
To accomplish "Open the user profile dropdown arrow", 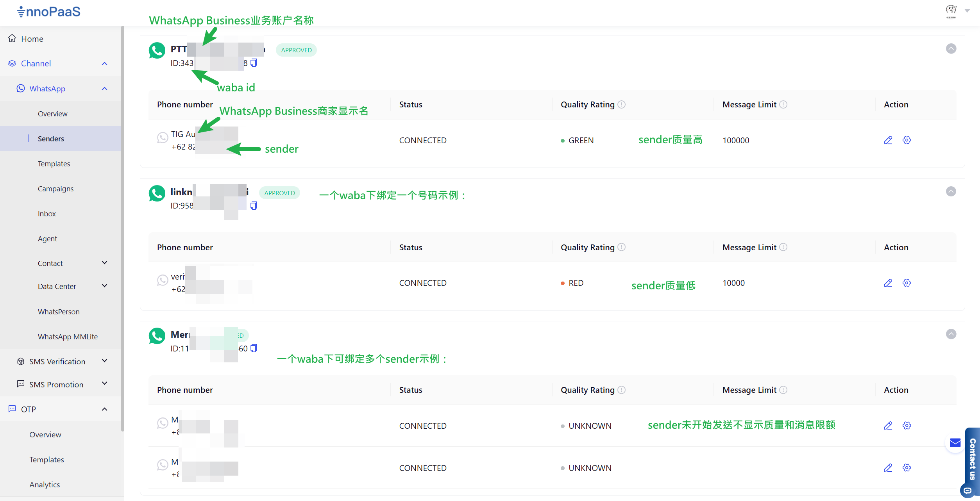I will (x=967, y=11).
